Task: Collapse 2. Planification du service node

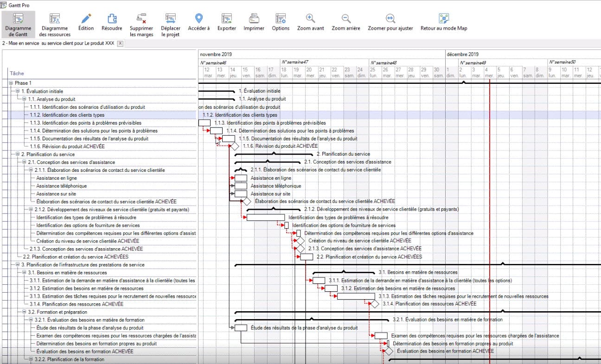Action: (x=18, y=154)
